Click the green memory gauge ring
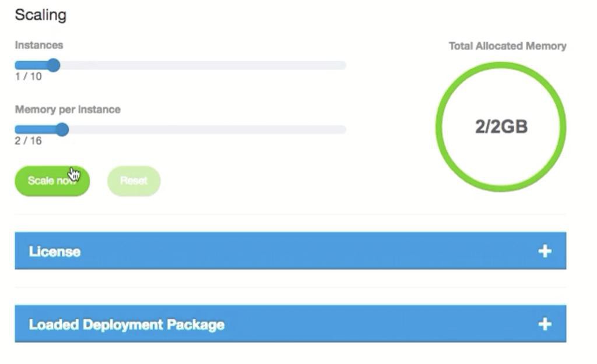597x364 pixels. (x=501, y=65)
